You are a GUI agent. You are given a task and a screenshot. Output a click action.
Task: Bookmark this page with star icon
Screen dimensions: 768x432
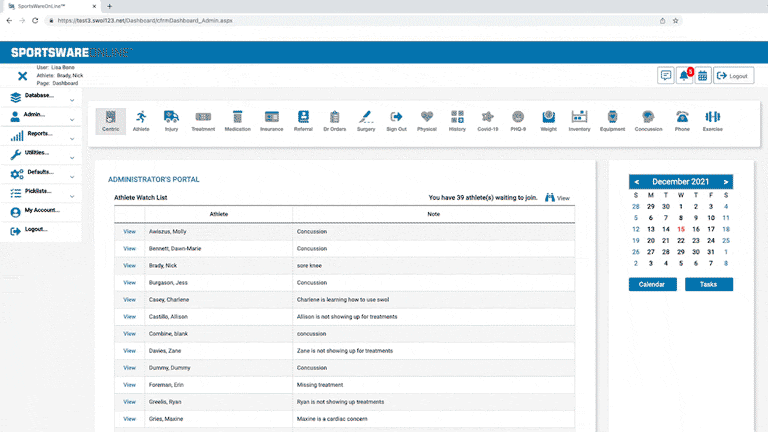[x=675, y=21]
